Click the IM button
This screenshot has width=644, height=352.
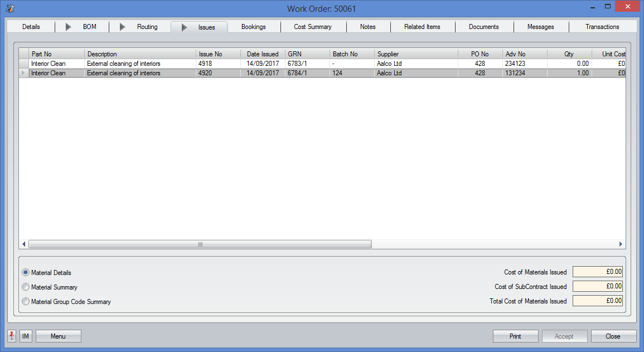coord(26,336)
